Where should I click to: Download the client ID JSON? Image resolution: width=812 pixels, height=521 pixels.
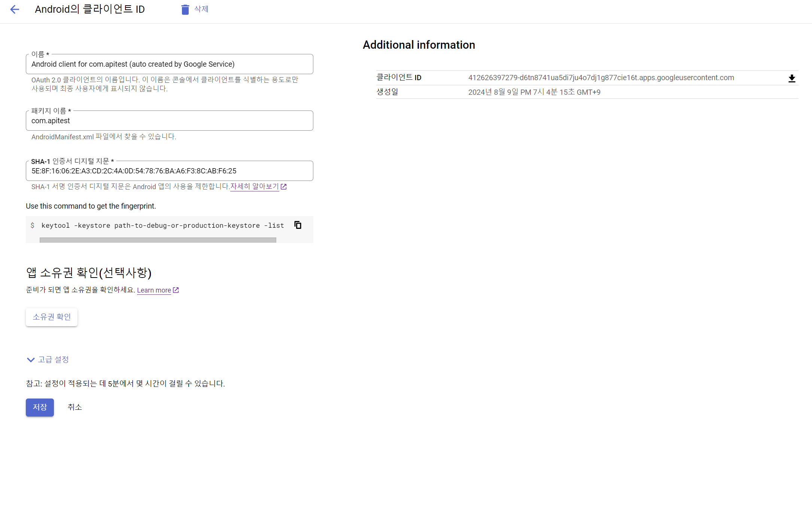[x=791, y=78]
